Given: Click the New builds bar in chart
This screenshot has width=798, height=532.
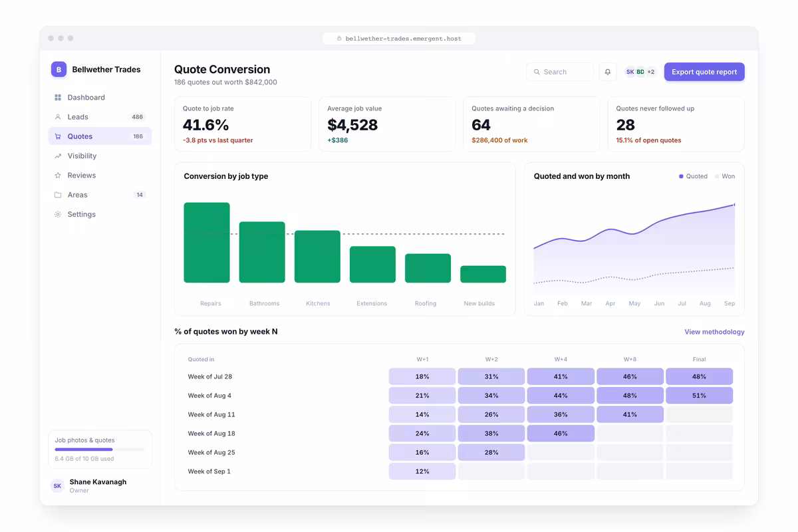Looking at the screenshot, I should 483,275.
